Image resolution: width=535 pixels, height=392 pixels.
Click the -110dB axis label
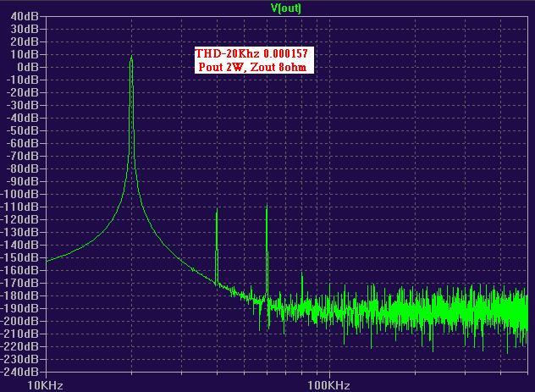(x=19, y=207)
